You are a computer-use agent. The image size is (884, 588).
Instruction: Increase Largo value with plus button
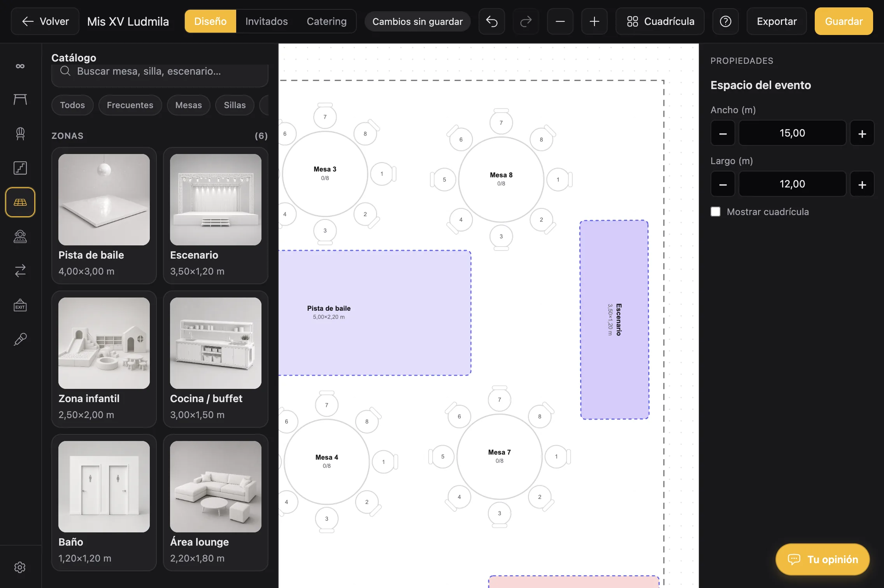pos(862,184)
